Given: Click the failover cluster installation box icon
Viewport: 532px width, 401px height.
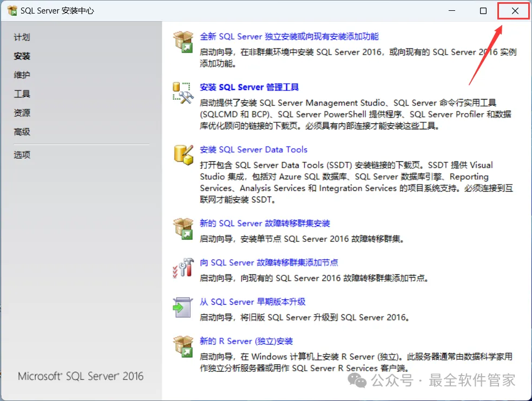Looking at the screenshot, I should [x=183, y=229].
